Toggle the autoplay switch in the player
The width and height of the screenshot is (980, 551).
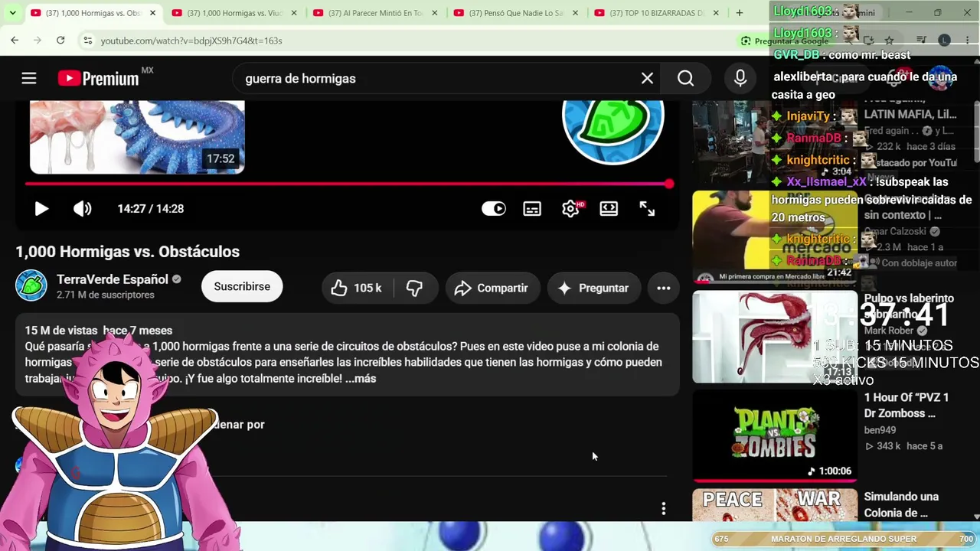point(494,209)
